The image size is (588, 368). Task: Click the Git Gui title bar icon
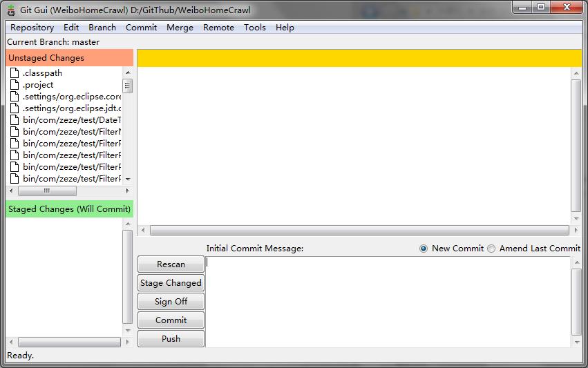coord(11,10)
